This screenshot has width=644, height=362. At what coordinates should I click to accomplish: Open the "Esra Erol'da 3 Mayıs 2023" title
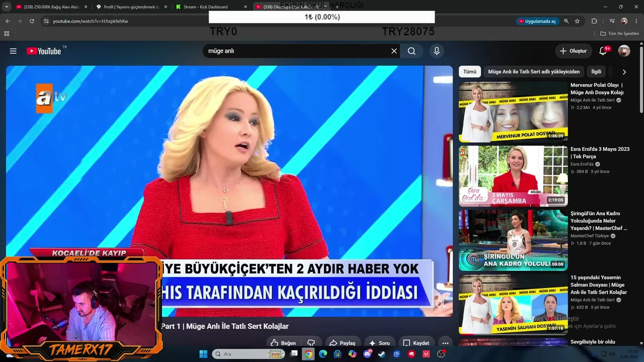click(600, 153)
